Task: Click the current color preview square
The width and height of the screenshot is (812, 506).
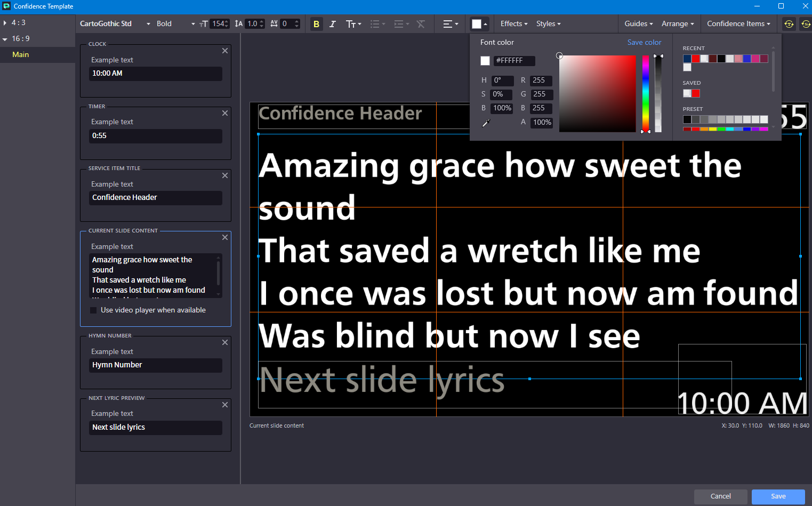Action: [485, 61]
